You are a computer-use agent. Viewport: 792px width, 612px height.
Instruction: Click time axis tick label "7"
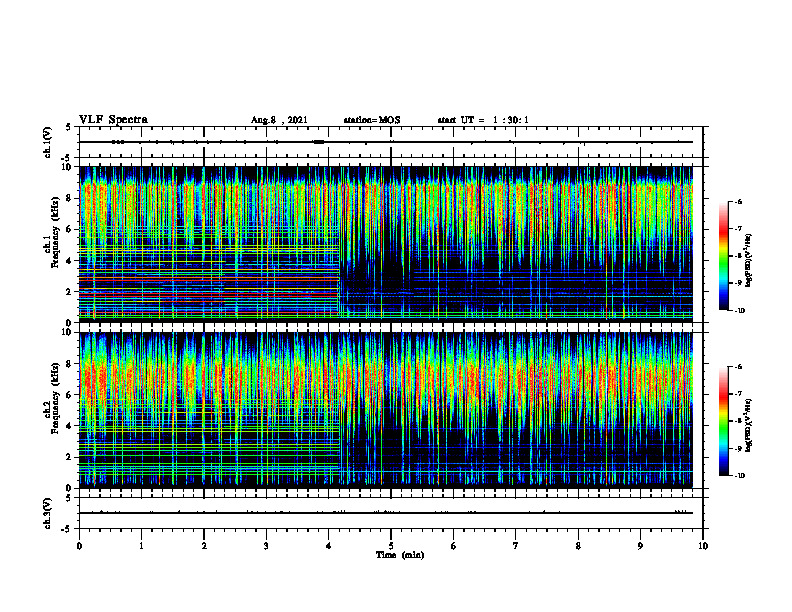click(x=516, y=546)
